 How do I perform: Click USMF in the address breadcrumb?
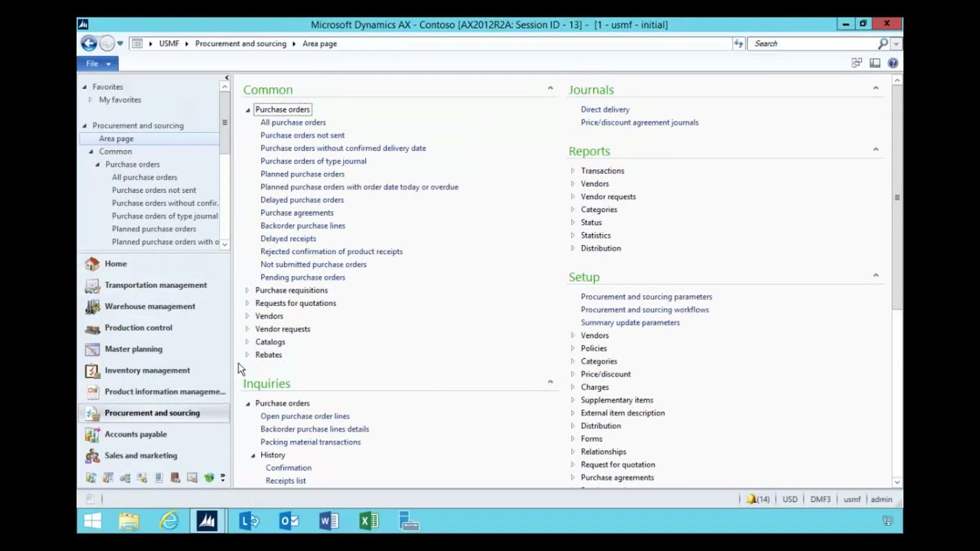(169, 44)
